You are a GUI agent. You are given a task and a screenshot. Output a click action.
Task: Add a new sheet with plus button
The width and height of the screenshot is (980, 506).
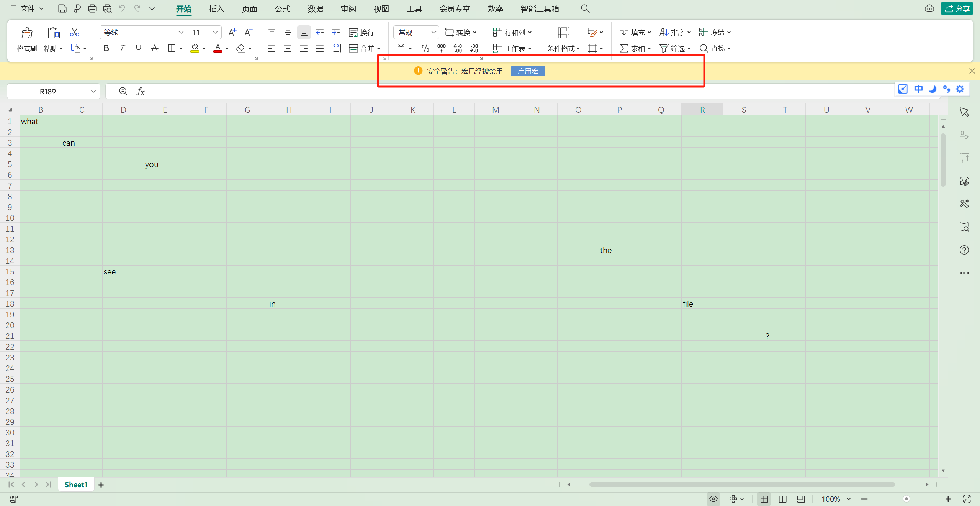pyautogui.click(x=101, y=485)
